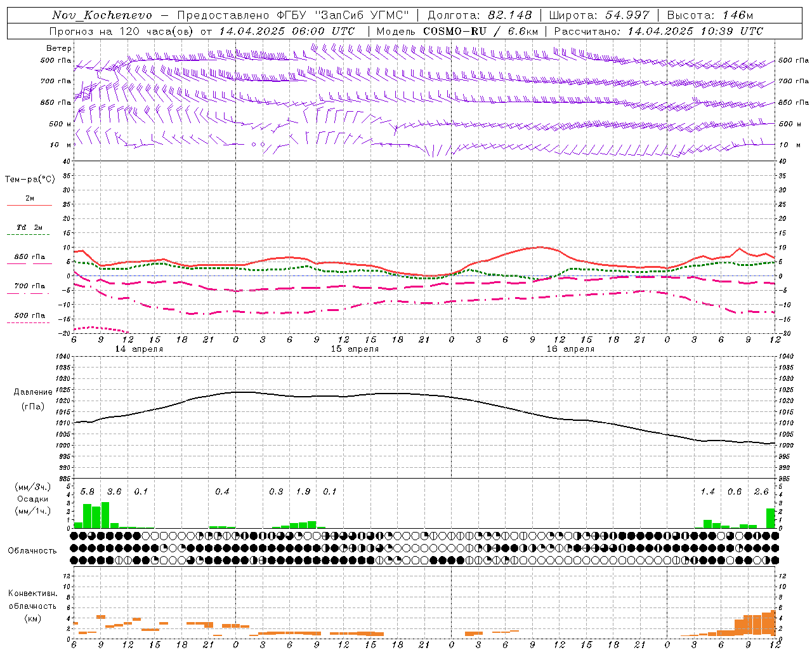The height and width of the screenshot is (650, 812).
Task: Click the precipitation value 3.6
Action: click(114, 492)
